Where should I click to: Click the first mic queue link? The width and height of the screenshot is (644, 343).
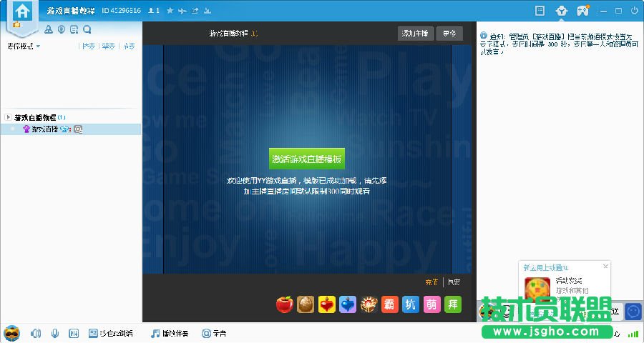click(88, 46)
